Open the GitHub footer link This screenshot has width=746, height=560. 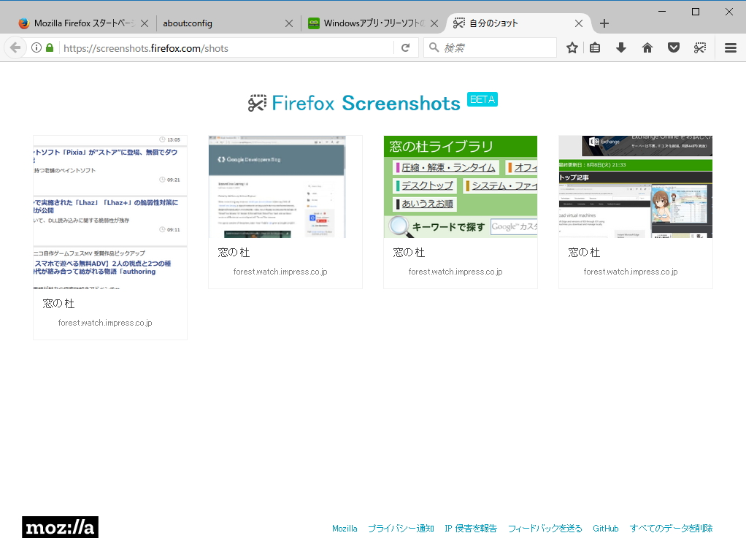click(606, 528)
